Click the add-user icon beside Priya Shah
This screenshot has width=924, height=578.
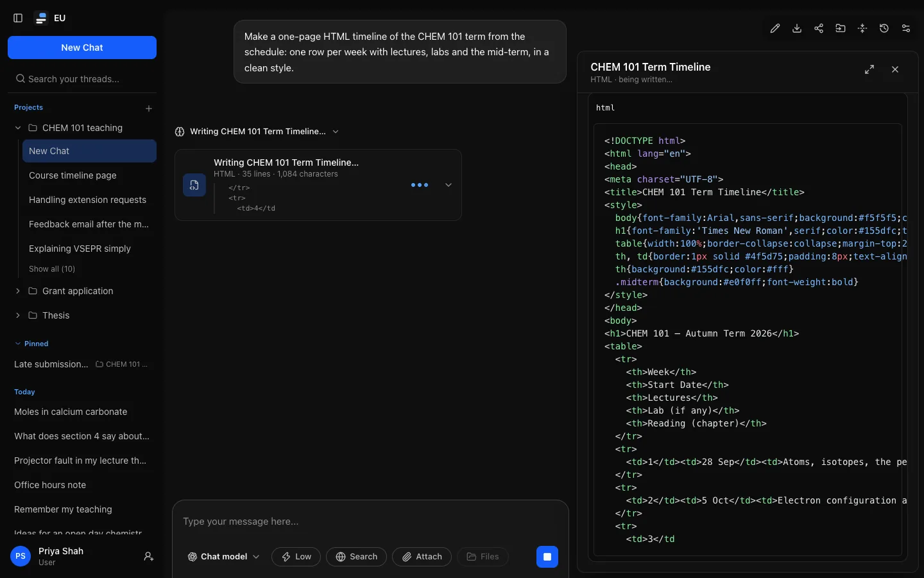(149, 557)
